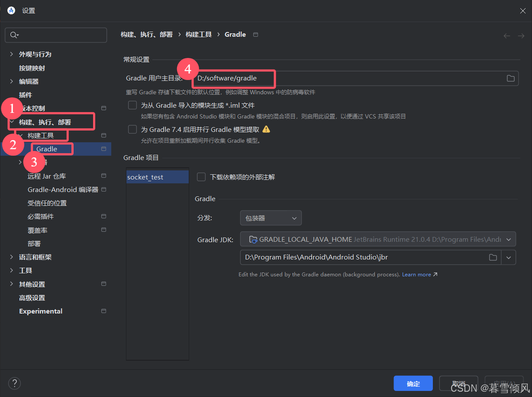Select 插件 in settings tree

click(26, 95)
